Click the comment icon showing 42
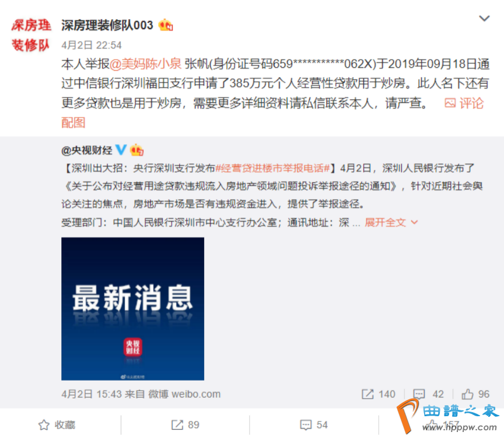The height and width of the screenshot is (439, 504). click(x=428, y=394)
